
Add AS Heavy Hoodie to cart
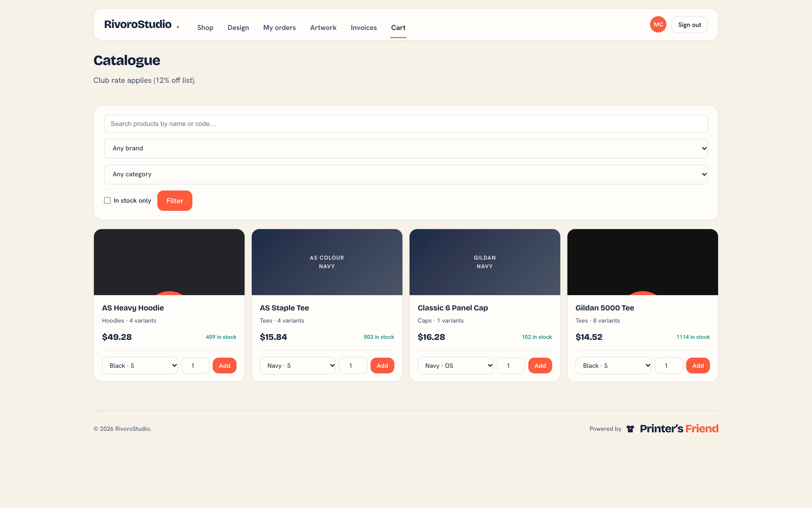(225, 366)
